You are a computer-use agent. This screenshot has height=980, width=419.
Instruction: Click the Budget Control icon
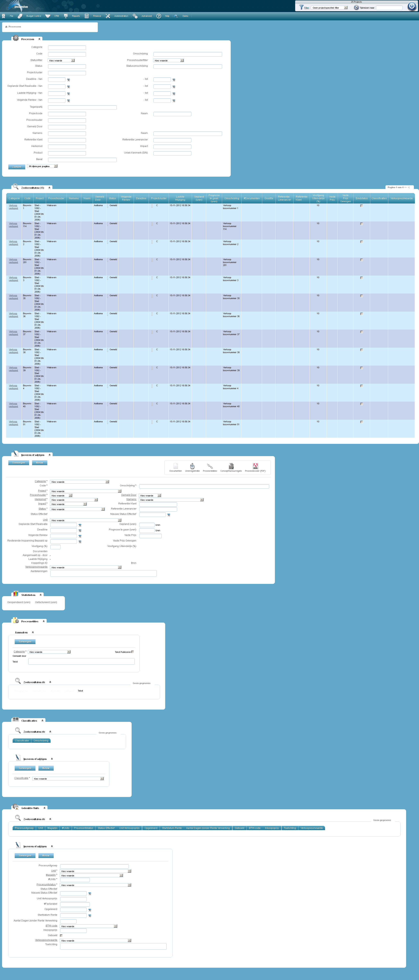pyautogui.click(x=20, y=16)
